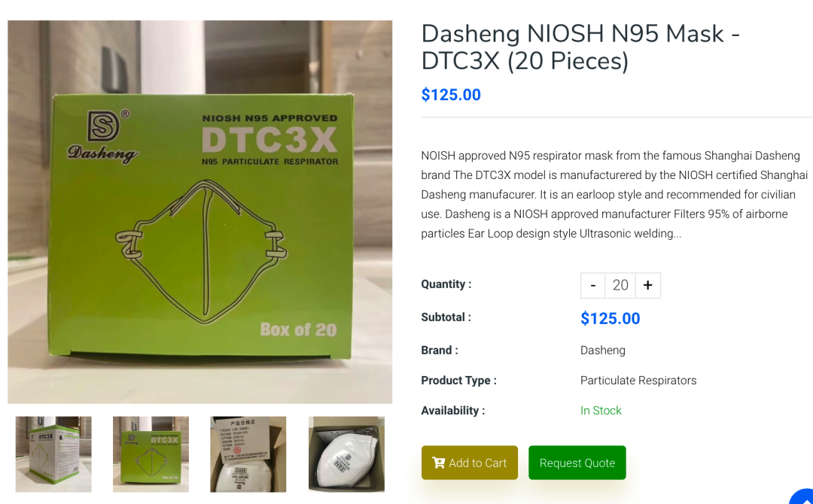Click the Availability label
The width and height of the screenshot is (813, 504).
452,411
